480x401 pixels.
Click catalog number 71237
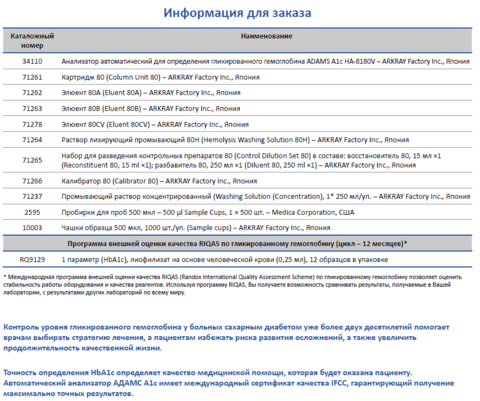point(32,197)
